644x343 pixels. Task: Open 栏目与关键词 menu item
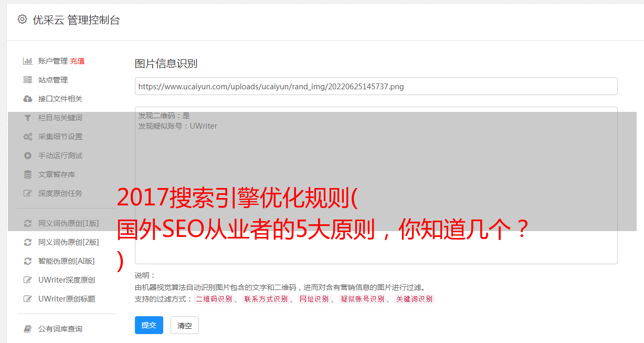pos(60,118)
